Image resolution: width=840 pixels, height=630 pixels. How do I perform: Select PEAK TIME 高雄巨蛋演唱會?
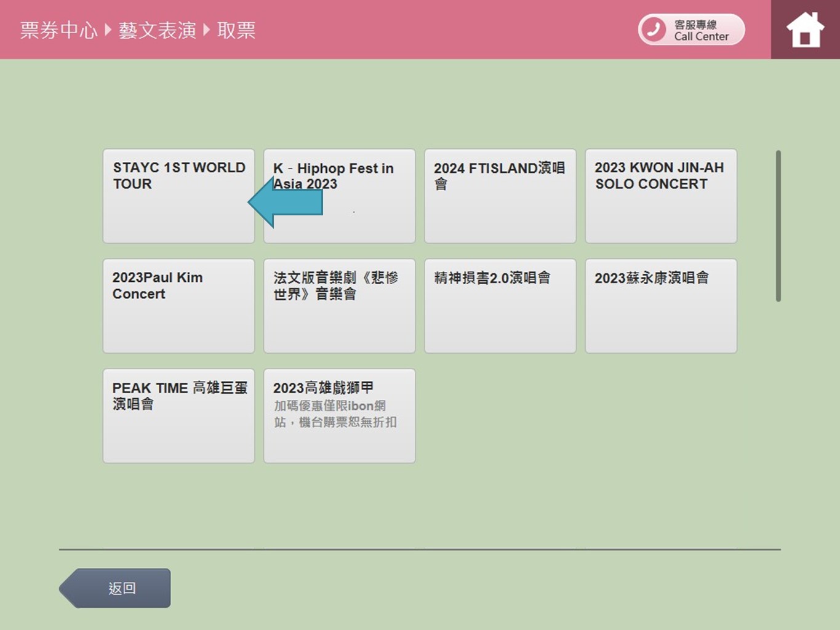(178, 415)
